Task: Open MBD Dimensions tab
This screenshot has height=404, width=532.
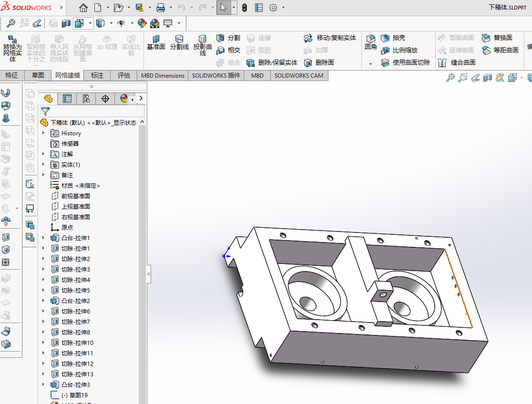Action: coord(163,75)
